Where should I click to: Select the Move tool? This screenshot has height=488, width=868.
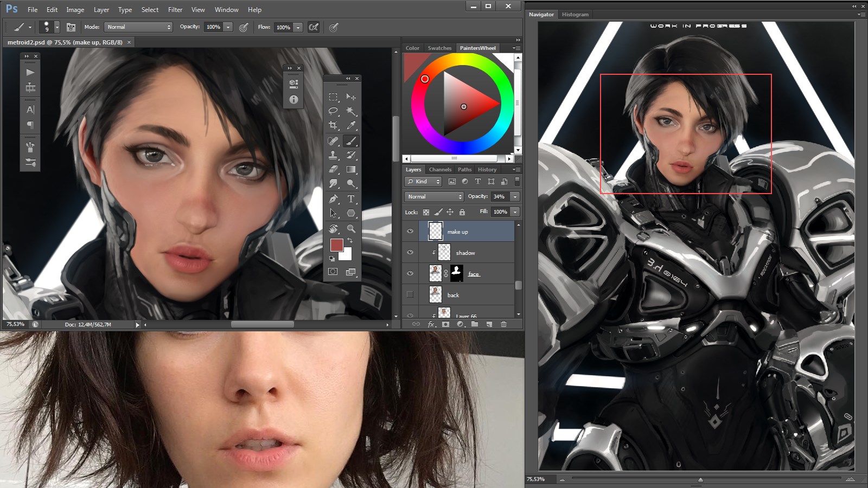[x=351, y=97]
